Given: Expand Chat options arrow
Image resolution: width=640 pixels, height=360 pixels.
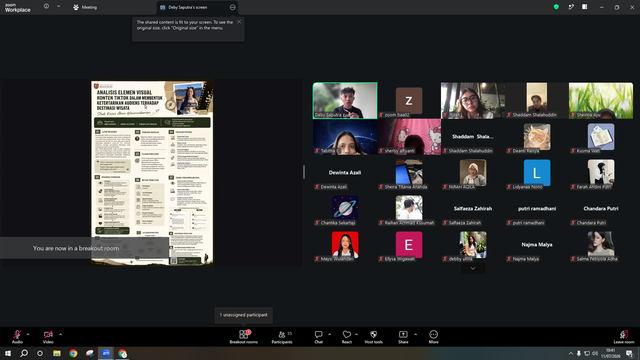Looking at the screenshot, I should tap(329, 334).
